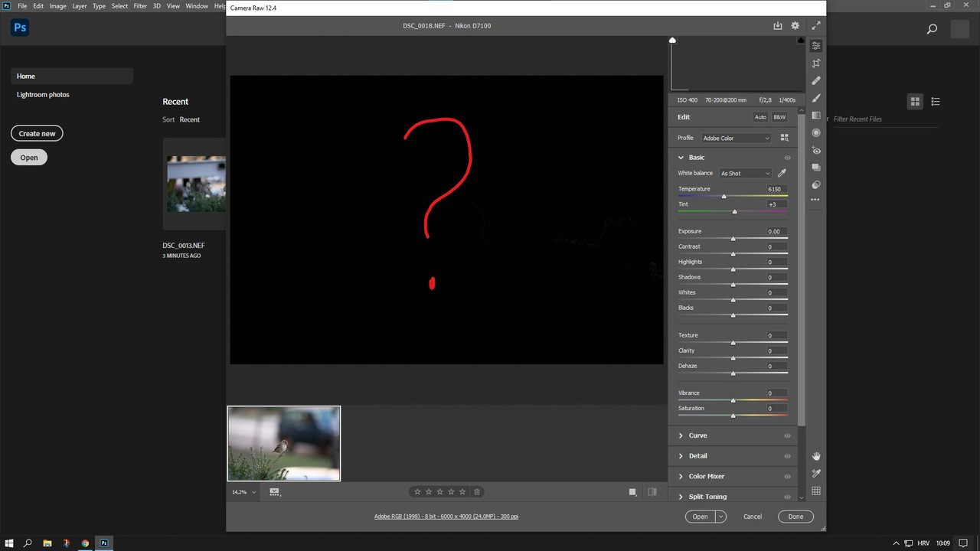Select the Spot Removal bandage tool

tap(816, 80)
